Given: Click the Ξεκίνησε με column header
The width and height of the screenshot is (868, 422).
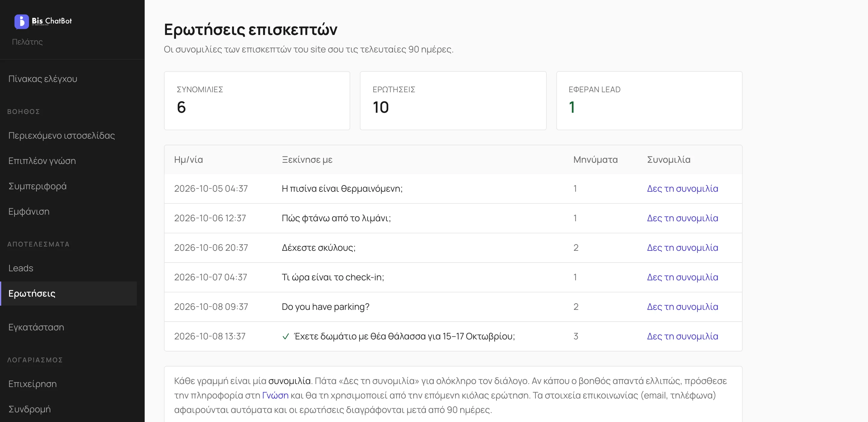Looking at the screenshot, I should tap(307, 160).
